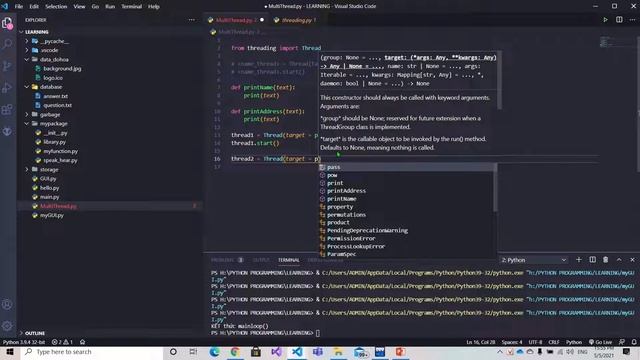Split the terminal panel
Screen dimensions: 640x360
pos(592,260)
